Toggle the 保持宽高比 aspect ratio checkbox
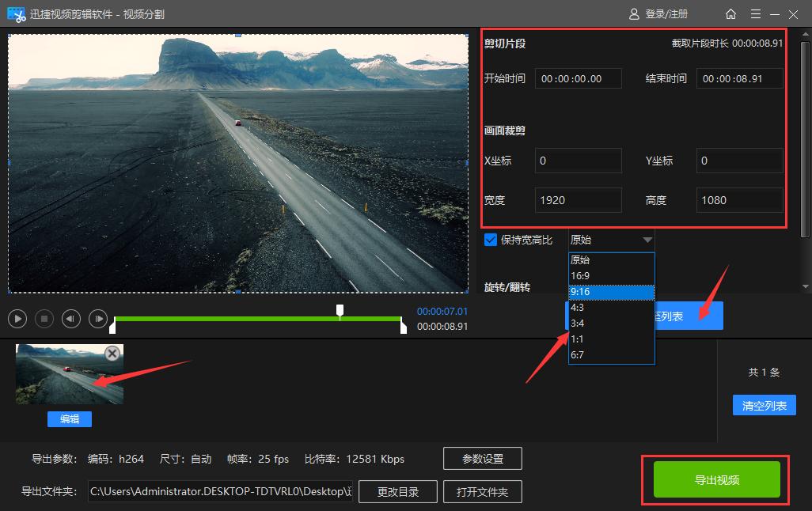This screenshot has height=511, width=812. (491, 239)
